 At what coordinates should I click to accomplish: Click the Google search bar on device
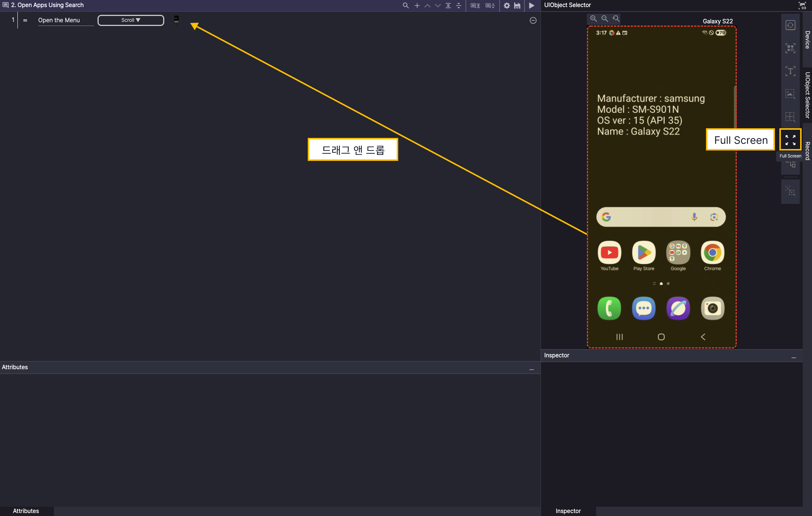(x=649, y=217)
